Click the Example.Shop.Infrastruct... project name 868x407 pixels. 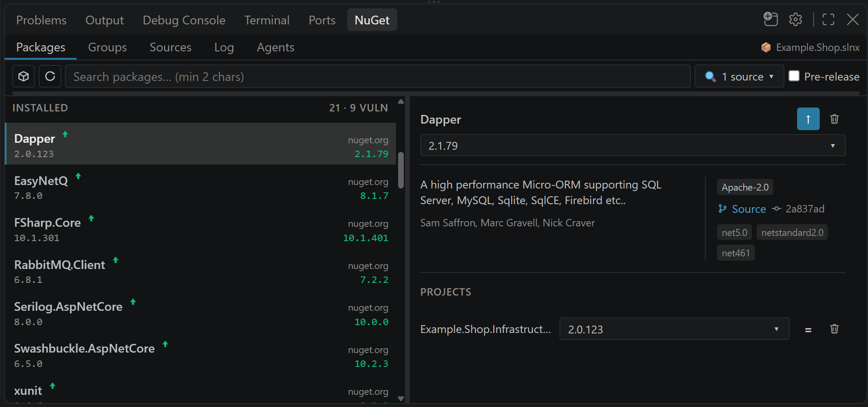[486, 329]
